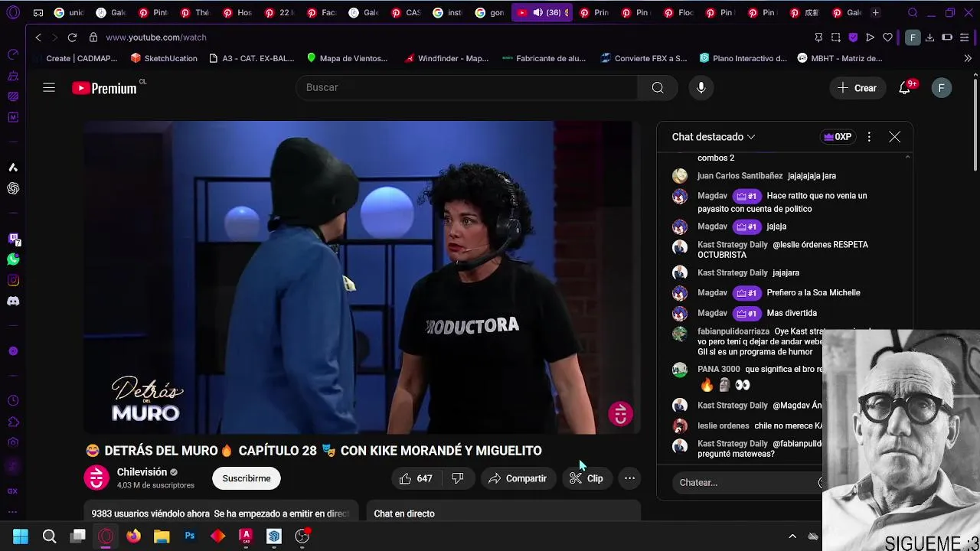Open the Windows Start menu
The image size is (980, 551).
[21, 536]
